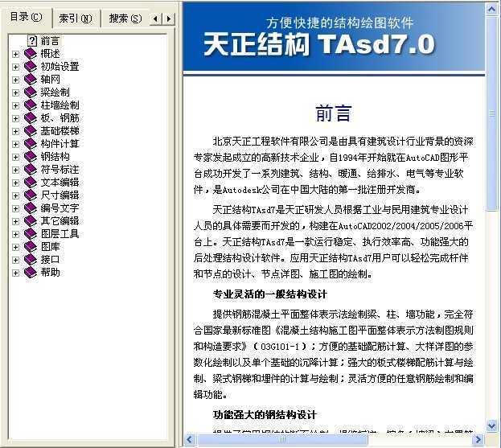Click the book icon beside 构件计算
Viewport: 501px width, 448px height.
(x=31, y=144)
